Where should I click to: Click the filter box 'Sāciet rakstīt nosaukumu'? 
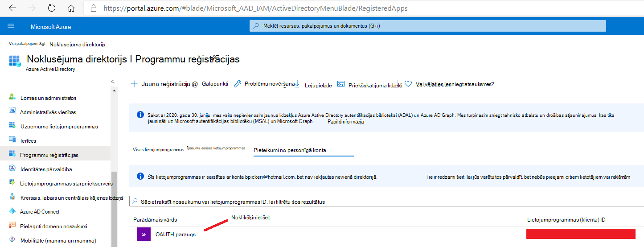[x=386, y=202]
